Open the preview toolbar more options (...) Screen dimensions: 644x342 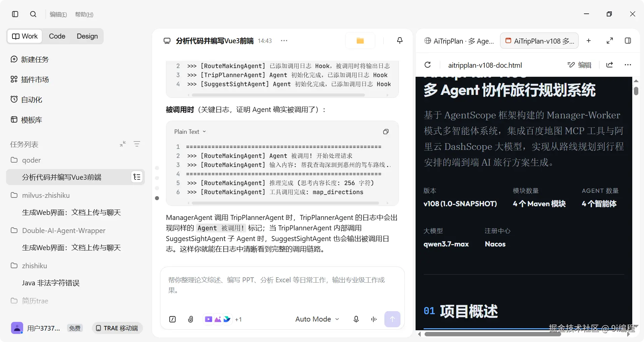click(x=628, y=65)
